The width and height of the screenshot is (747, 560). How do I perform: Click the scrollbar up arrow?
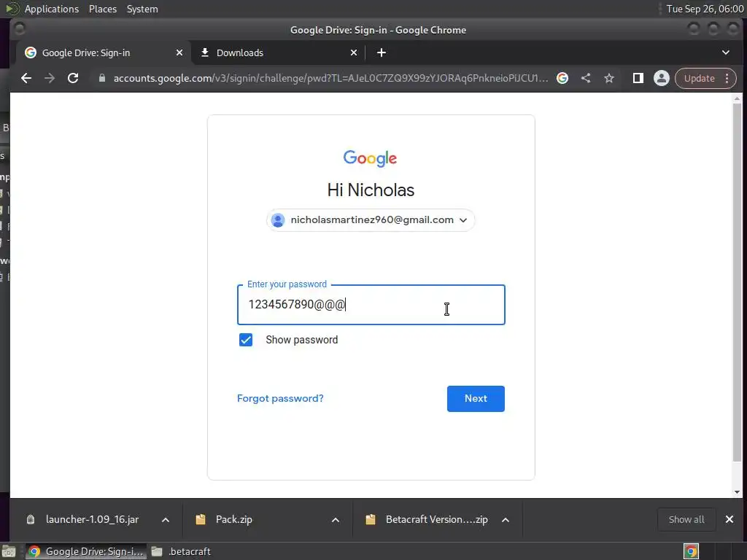click(737, 98)
